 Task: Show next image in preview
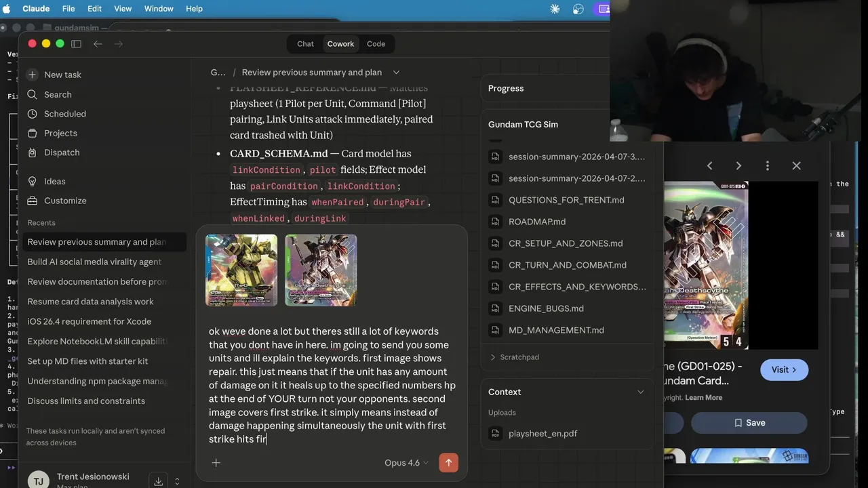(x=738, y=165)
